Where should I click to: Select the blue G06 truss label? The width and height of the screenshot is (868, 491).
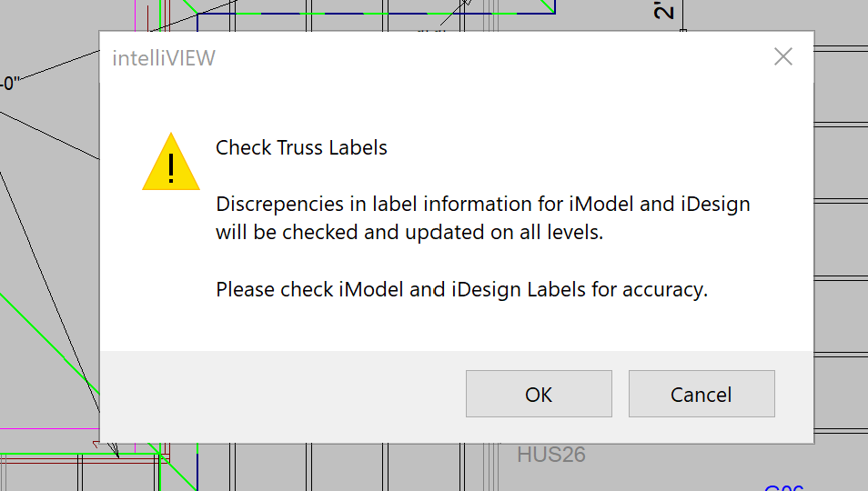(x=784, y=487)
